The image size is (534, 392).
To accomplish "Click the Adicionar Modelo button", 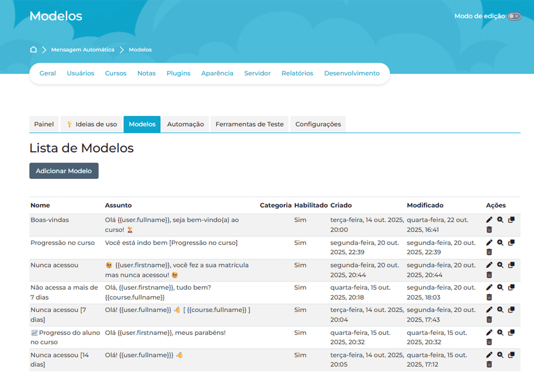I will point(64,171).
